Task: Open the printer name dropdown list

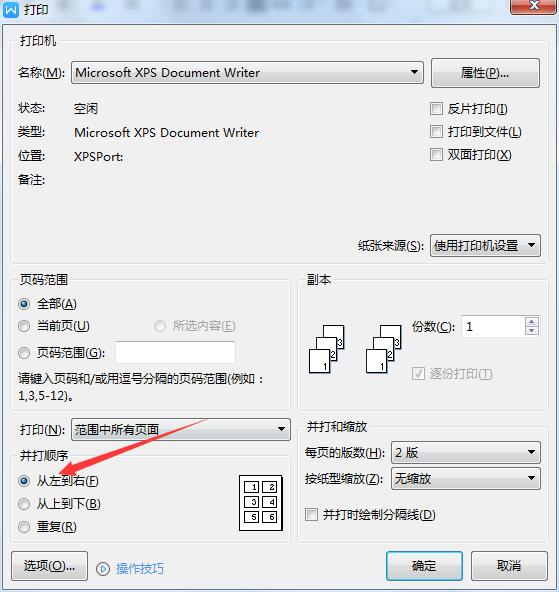Action: coord(248,72)
